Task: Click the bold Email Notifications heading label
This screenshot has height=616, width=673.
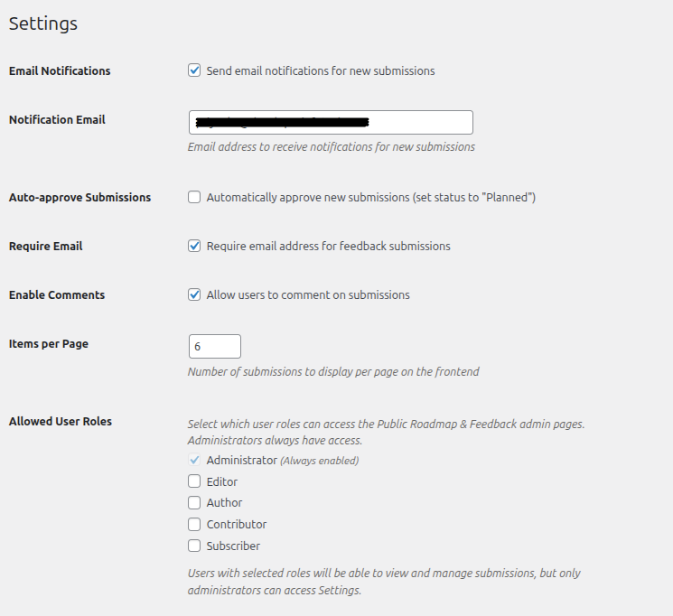Action: (x=60, y=70)
